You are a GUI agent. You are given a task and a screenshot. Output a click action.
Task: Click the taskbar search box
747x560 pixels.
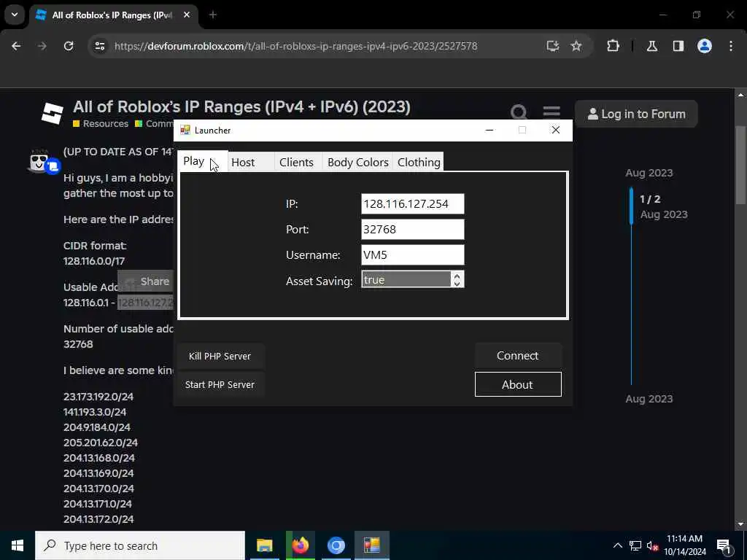pos(140,545)
